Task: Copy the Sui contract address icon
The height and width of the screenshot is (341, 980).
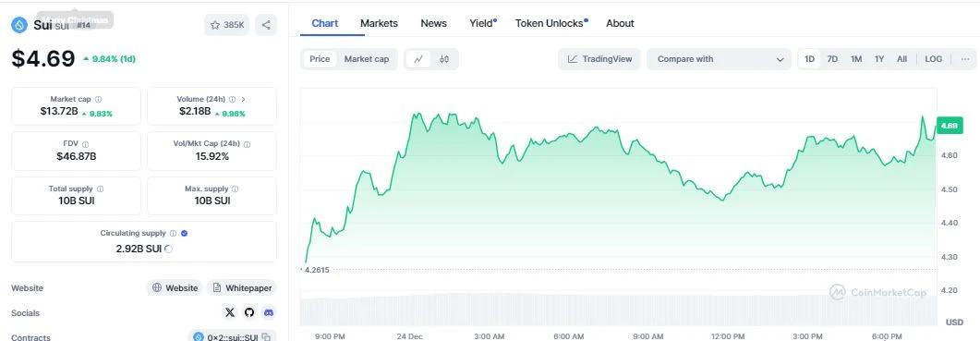Action: (266, 337)
